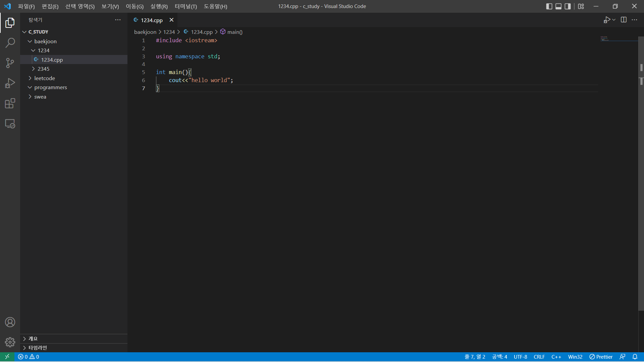The width and height of the screenshot is (644, 362).
Task: Open the Run and Debug view
Action: click(x=10, y=83)
